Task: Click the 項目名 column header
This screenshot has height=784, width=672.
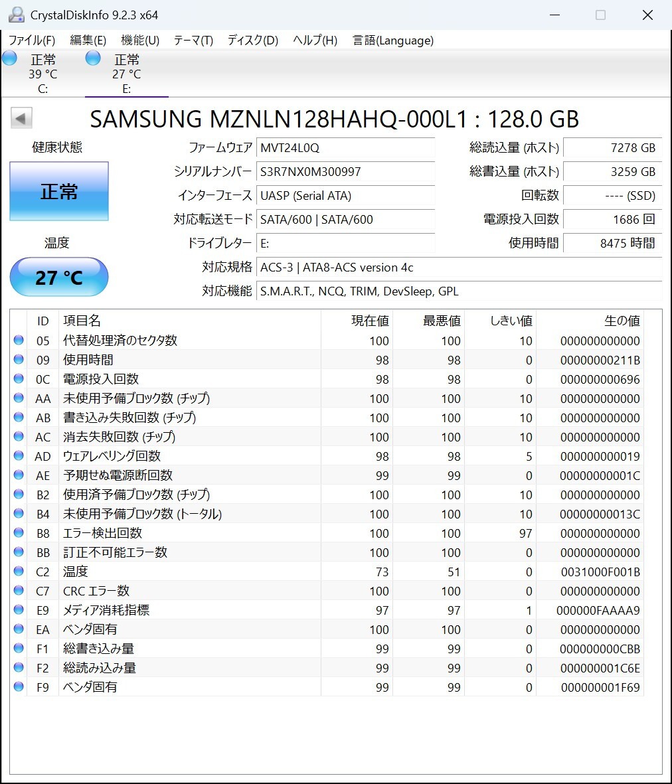Action: click(x=82, y=321)
